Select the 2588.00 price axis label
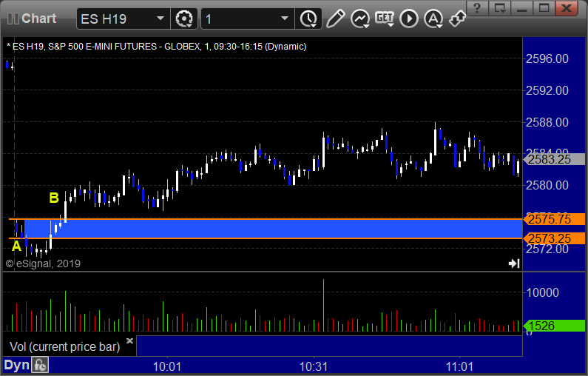 pos(547,122)
